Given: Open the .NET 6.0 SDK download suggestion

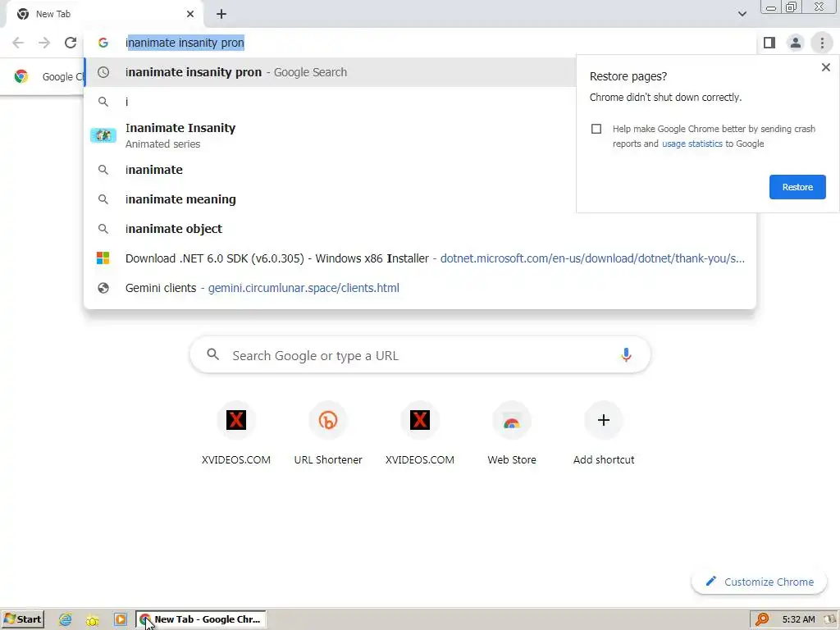Looking at the screenshot, I should (x=420, y=258).
